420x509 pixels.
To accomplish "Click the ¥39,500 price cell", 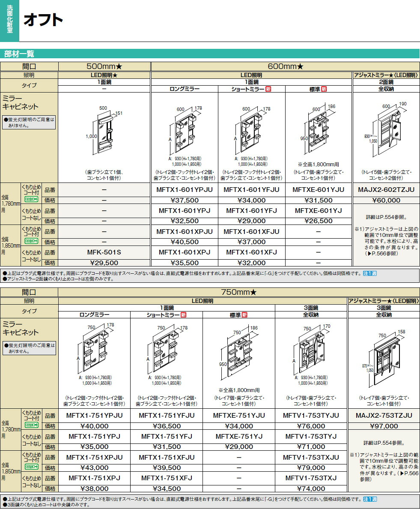I will [x=167, y=468].
